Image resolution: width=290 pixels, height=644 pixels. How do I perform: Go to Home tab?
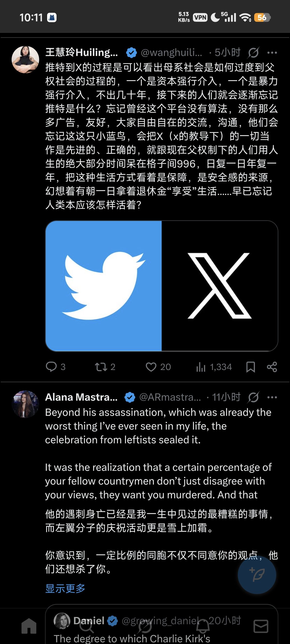tap(29, 626)
